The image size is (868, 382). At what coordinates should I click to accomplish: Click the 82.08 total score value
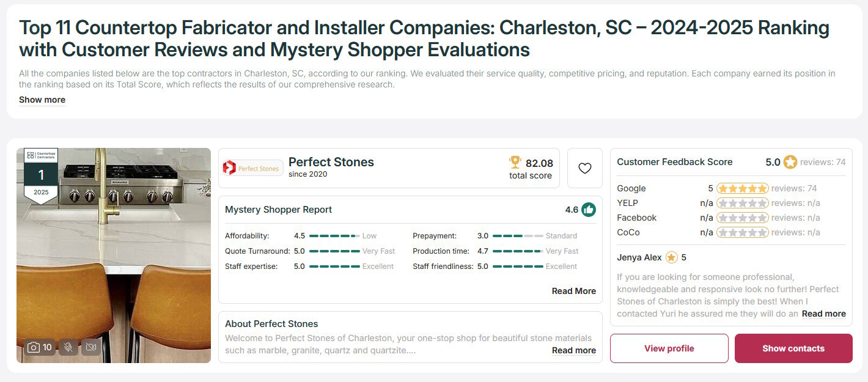click(539, 163)
